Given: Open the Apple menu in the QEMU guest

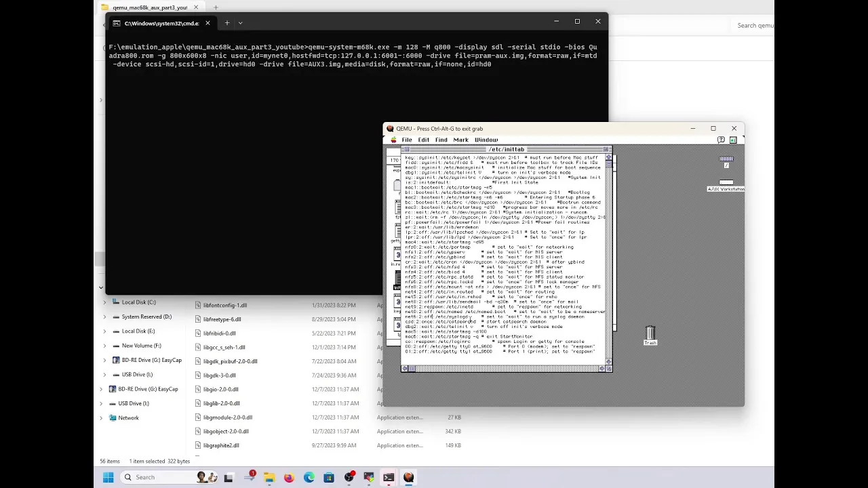Looking at the screenshot, I should [393, 140].
